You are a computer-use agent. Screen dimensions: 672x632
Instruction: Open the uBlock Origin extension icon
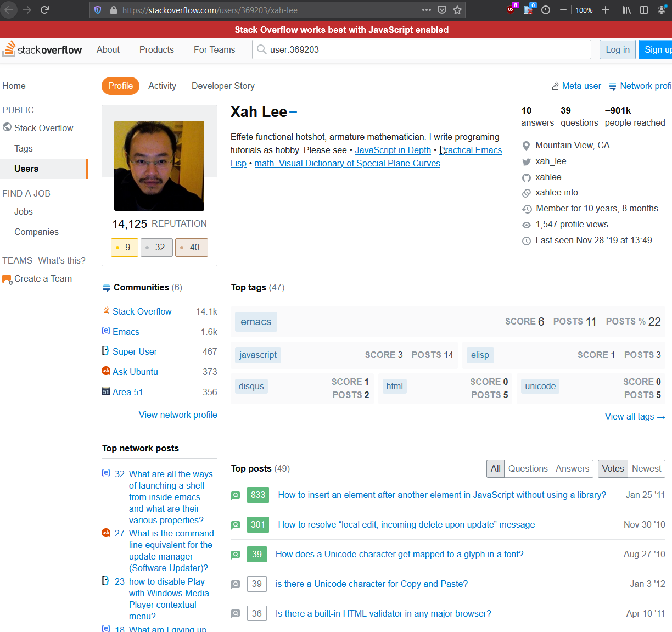[x=512, y=9]
